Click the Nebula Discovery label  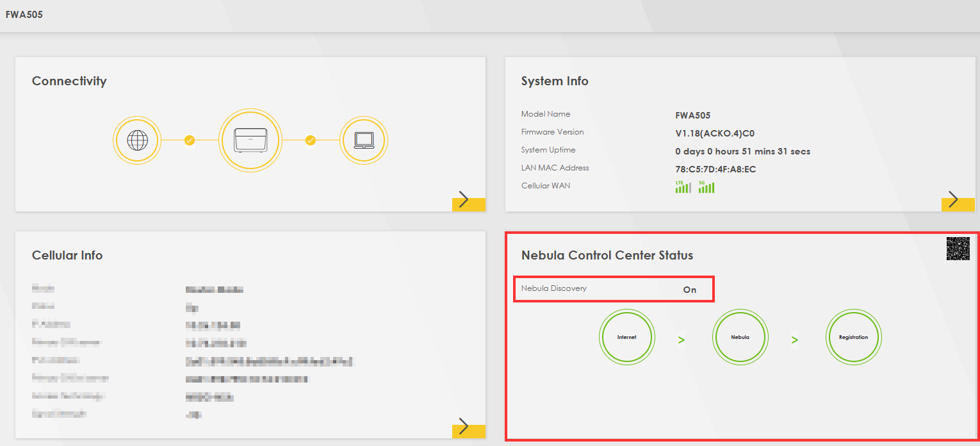point(554,288)
